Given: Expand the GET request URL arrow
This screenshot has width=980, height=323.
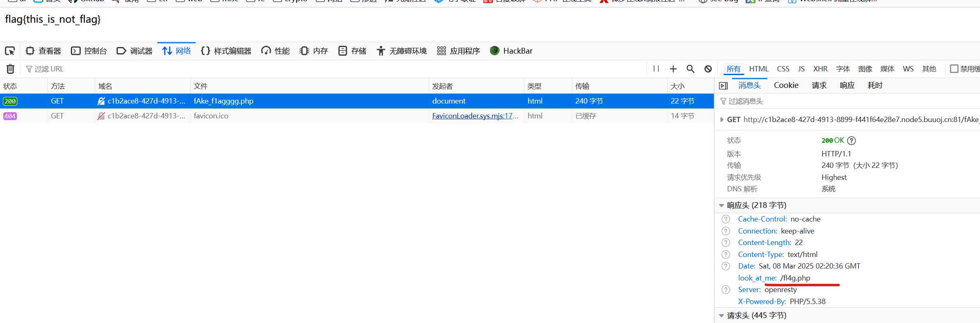Looking at the screenshot, I should (x=722, y=120).
